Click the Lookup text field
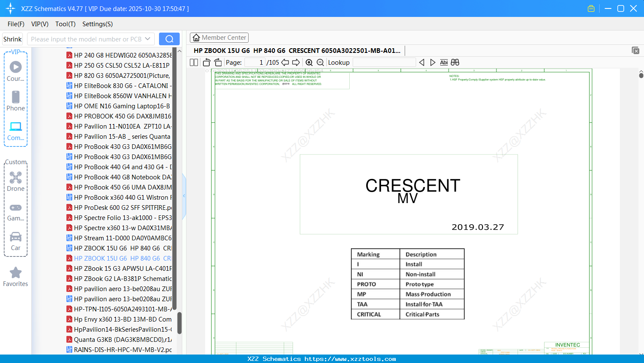 coord(384,62)
